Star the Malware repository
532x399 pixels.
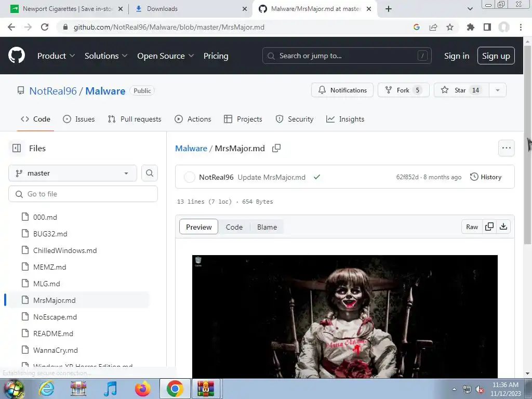(x=461, y=90)
